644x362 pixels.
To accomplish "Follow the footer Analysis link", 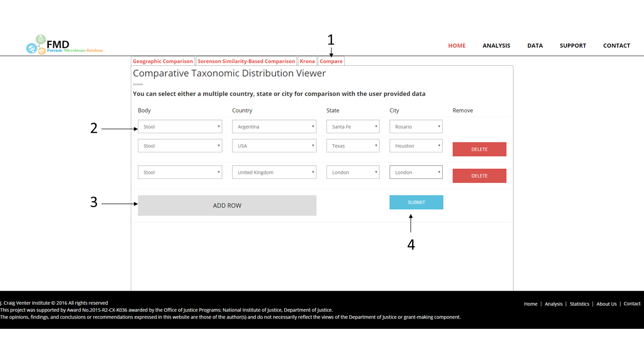I will [553, 304].
